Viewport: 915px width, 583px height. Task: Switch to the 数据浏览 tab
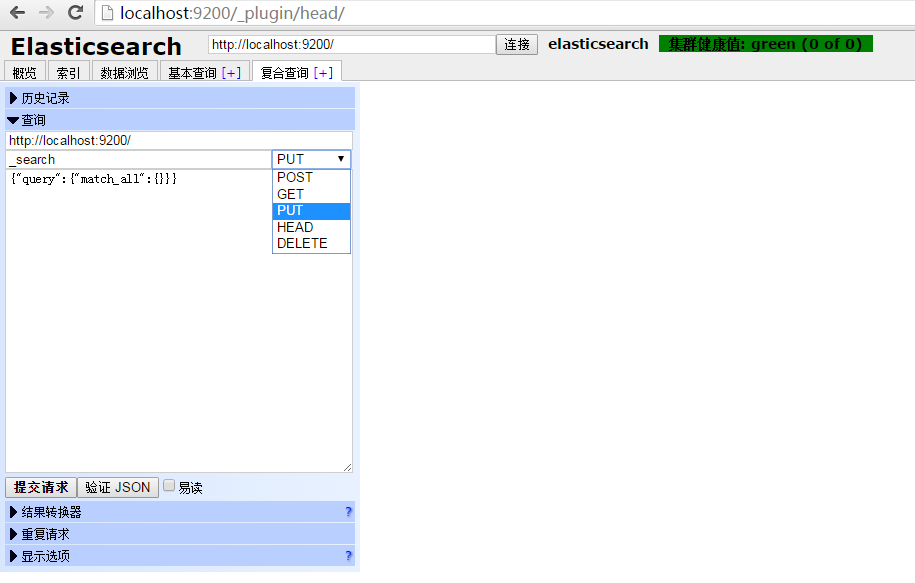click(x=124, y=71)
